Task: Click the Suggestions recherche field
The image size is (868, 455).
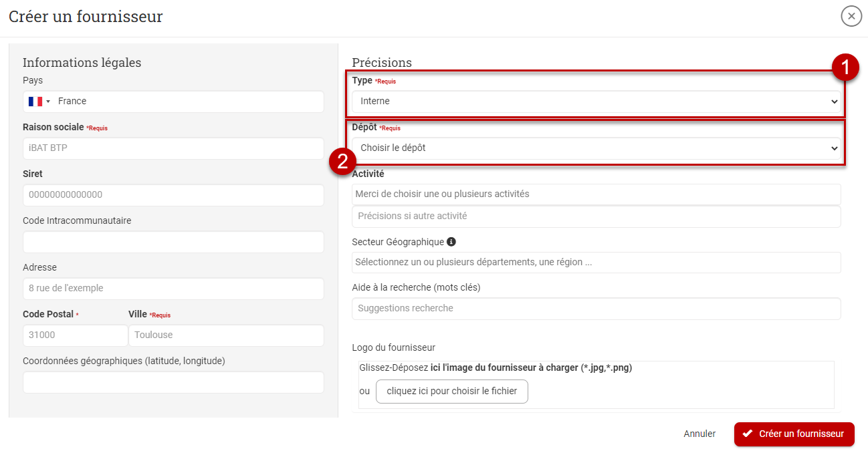Action: (596, 309)
